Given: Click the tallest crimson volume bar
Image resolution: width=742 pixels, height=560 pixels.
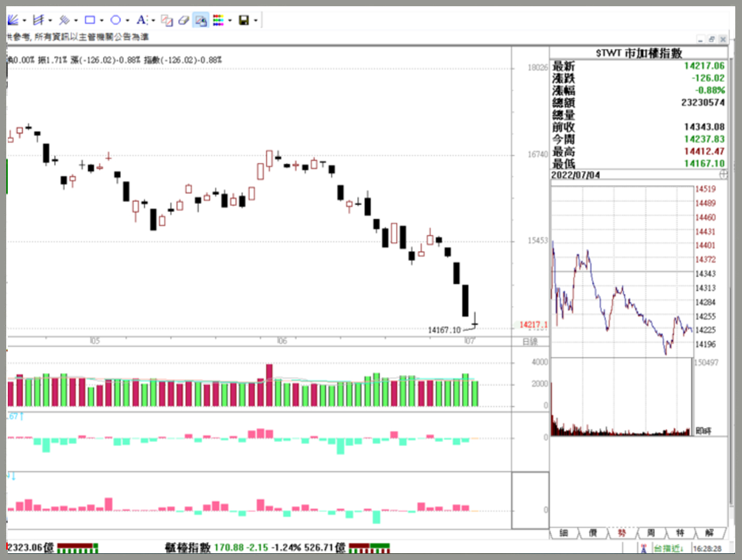Looking at the screenshot, I should 269,385.
